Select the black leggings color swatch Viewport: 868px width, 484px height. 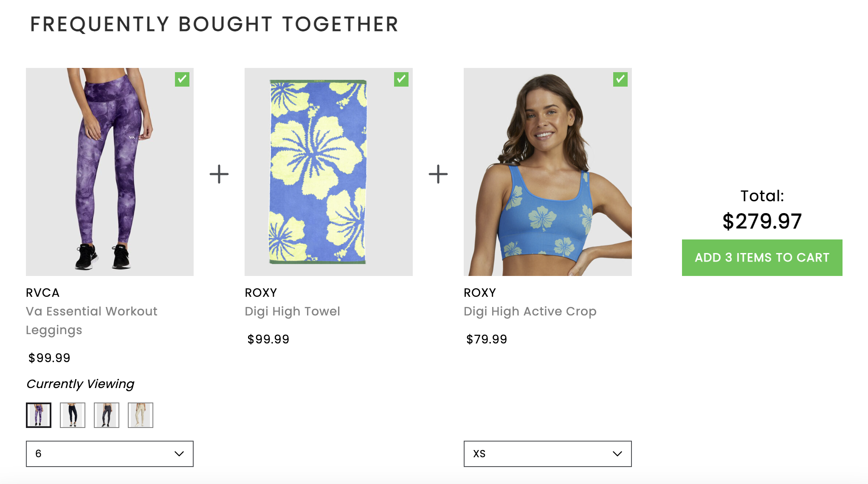pos(73,415)
